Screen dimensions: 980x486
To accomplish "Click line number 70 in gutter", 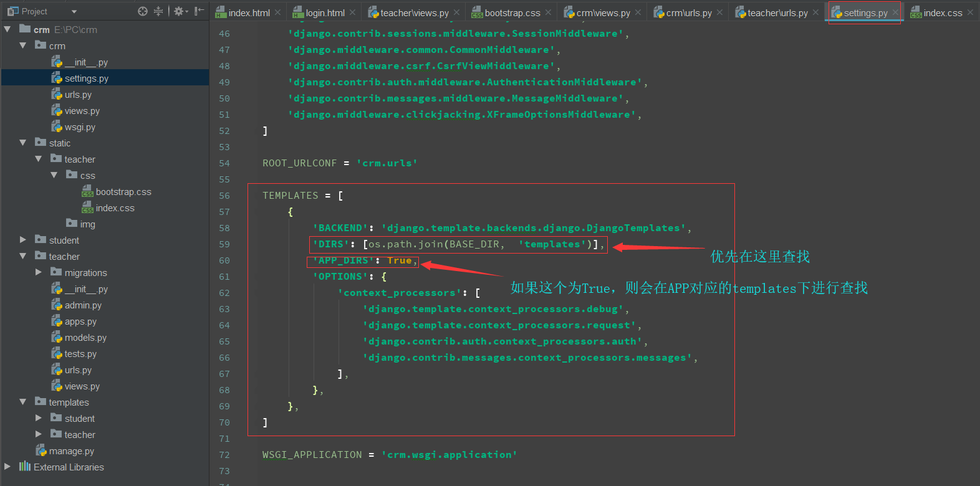I will (224, 422).
